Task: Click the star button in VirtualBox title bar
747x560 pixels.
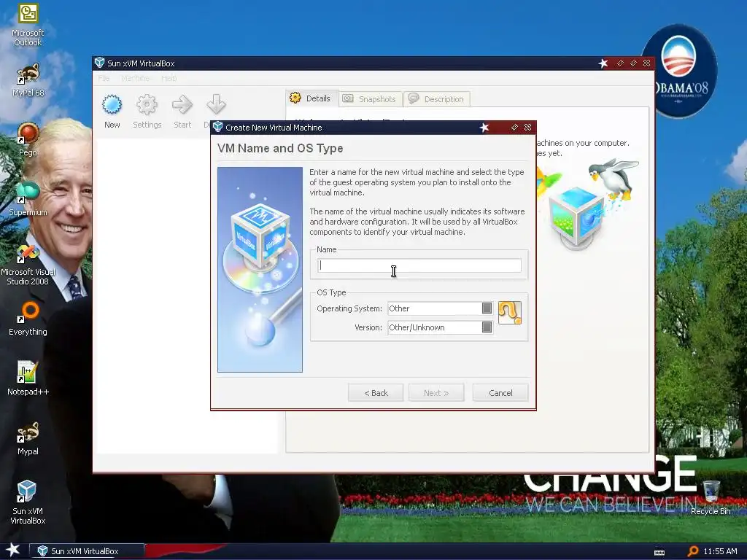Action: click(603, 63)
